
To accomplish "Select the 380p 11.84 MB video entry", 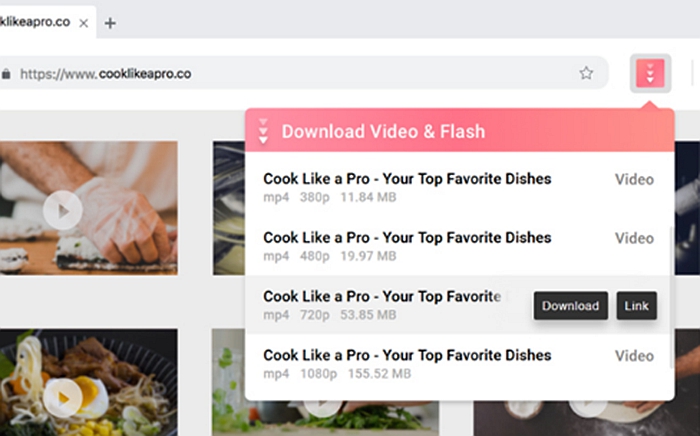I will [x=459, y=187].
